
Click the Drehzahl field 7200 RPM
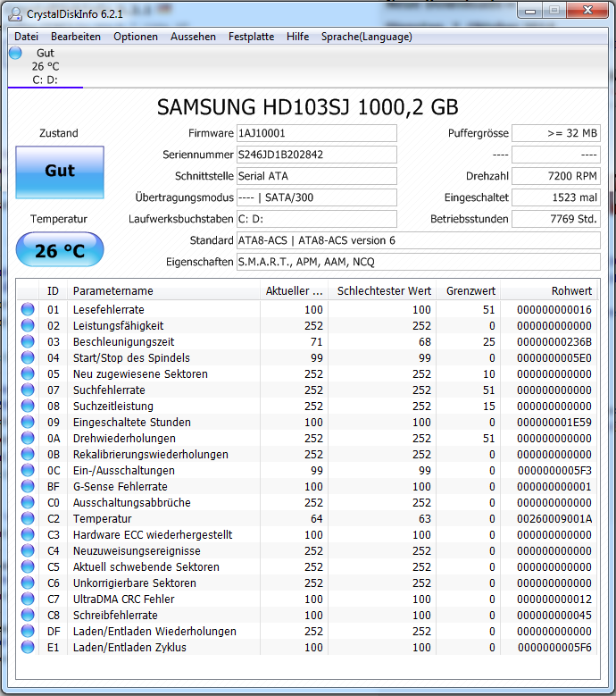[x=556, y=176]
